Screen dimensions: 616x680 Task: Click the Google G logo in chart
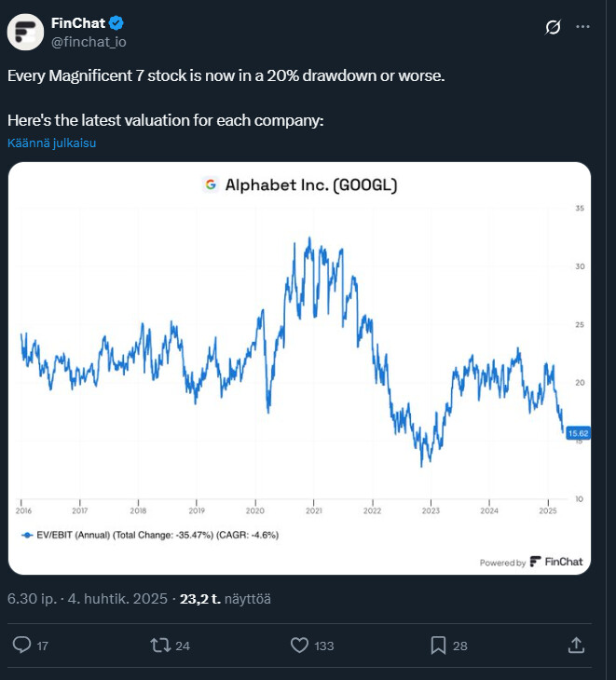211,184
